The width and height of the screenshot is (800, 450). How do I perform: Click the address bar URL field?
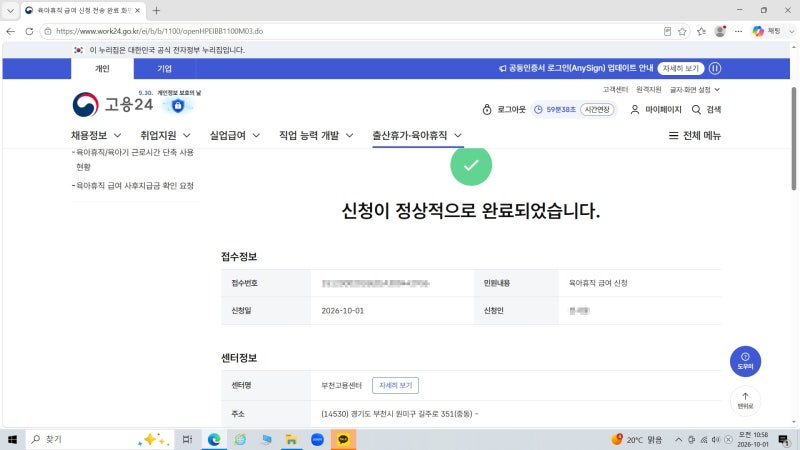[x=352, y=31]
